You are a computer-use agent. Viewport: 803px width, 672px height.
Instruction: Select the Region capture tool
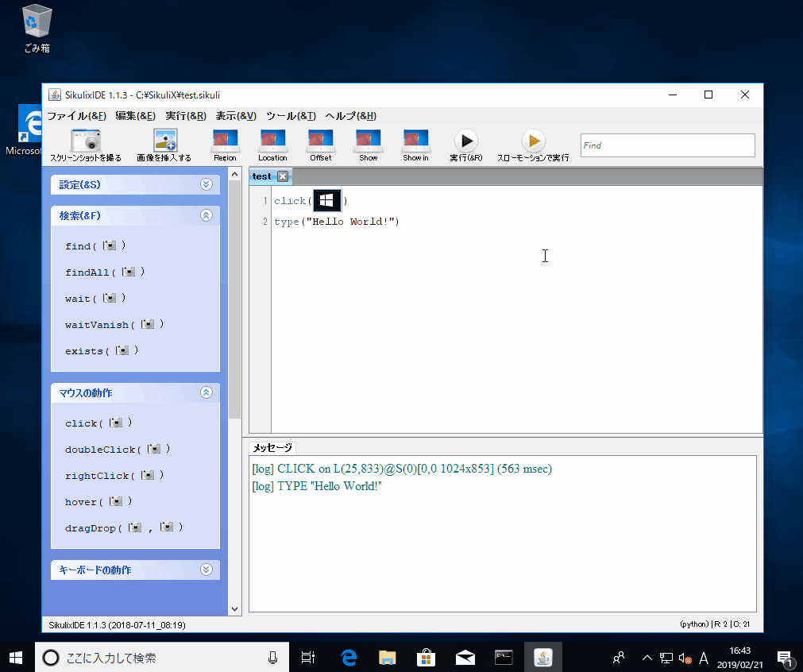(225, 145)
